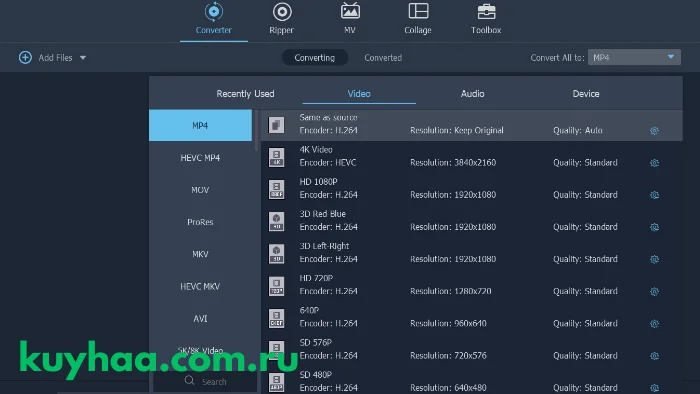This screenshot has width=700, height=394.
Task: Select the 3D Left-Right preset name
Action: click(324, 246)
